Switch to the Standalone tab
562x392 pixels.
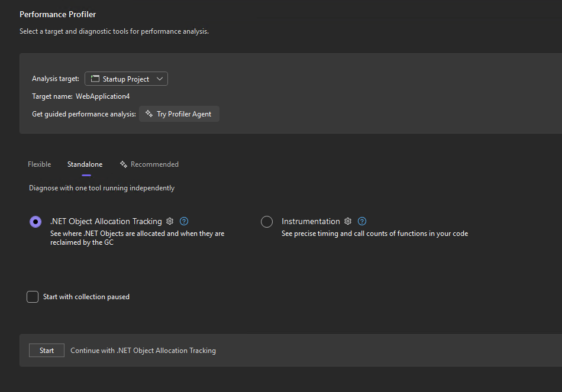[x=85, y=164]
